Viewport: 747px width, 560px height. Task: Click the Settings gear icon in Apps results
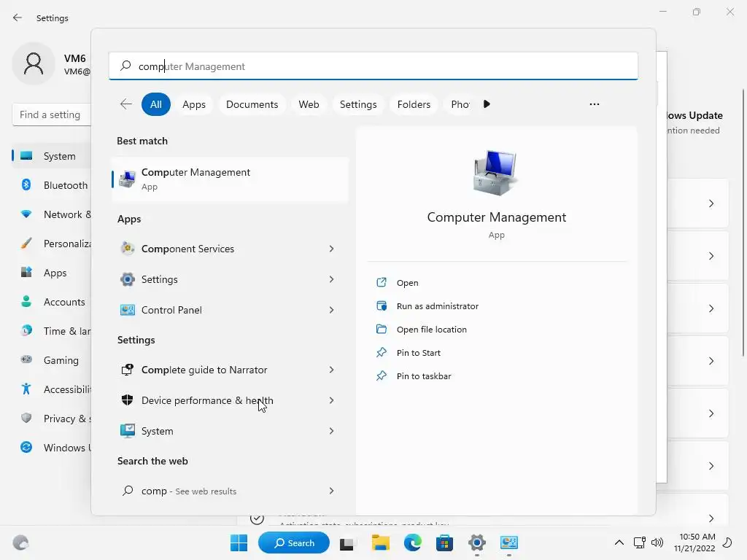(127, 279)
